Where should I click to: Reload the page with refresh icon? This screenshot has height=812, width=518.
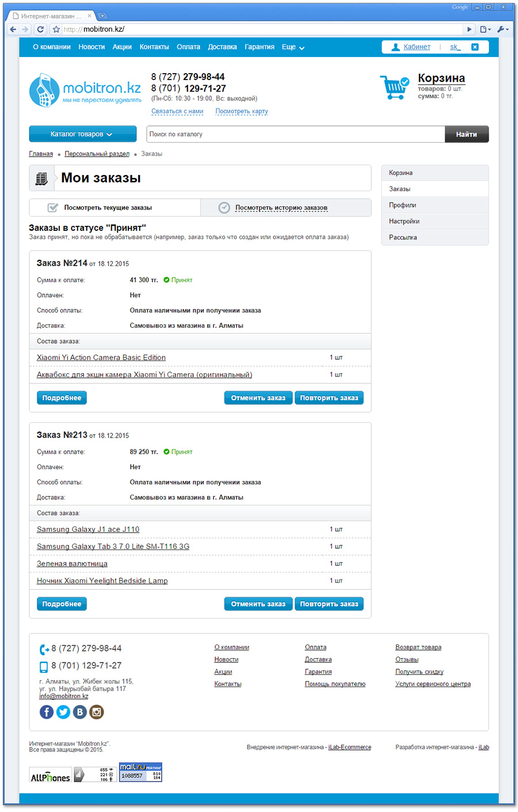40,29
